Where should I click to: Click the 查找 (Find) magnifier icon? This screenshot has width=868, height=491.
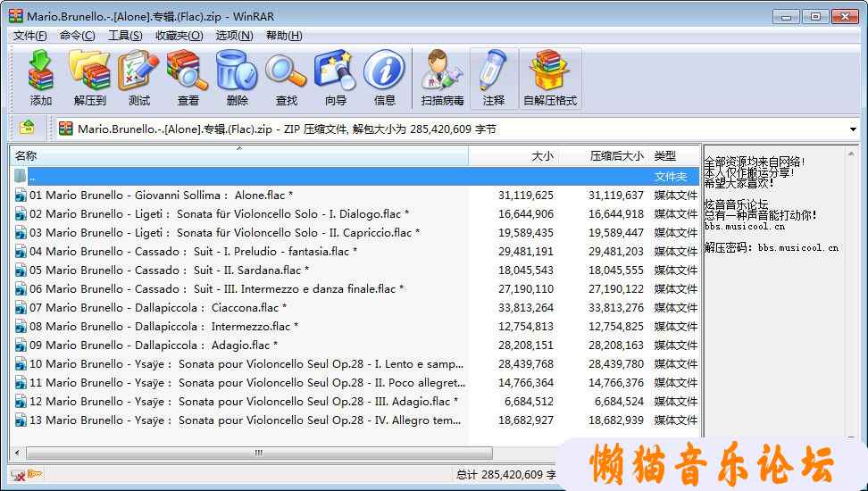click(286, 71)
